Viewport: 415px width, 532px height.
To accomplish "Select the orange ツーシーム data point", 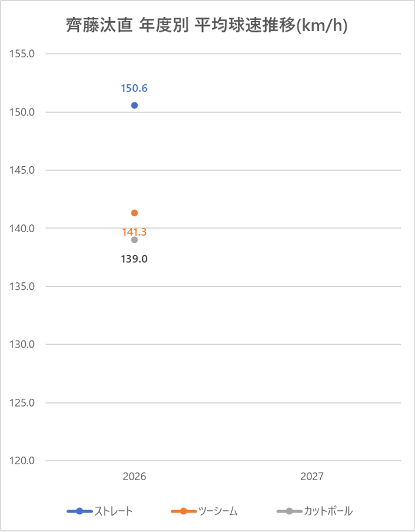I will [134, 213].
